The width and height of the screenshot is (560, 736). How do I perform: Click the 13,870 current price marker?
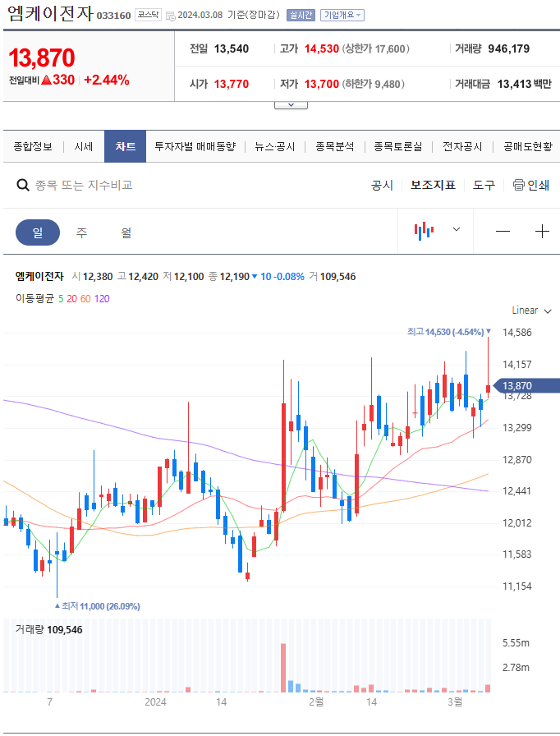[x=526, y=386]
